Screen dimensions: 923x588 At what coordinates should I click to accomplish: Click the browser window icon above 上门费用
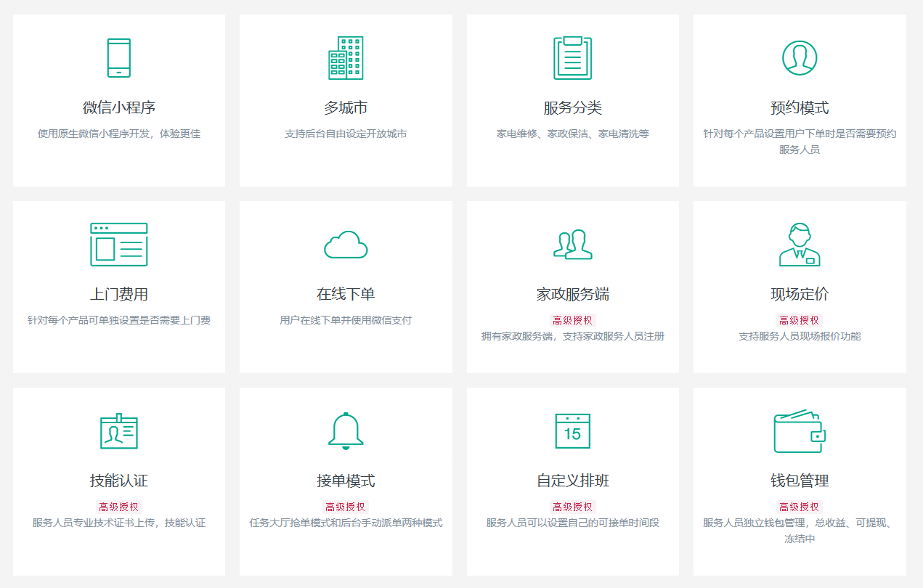[x=118, y=245]
